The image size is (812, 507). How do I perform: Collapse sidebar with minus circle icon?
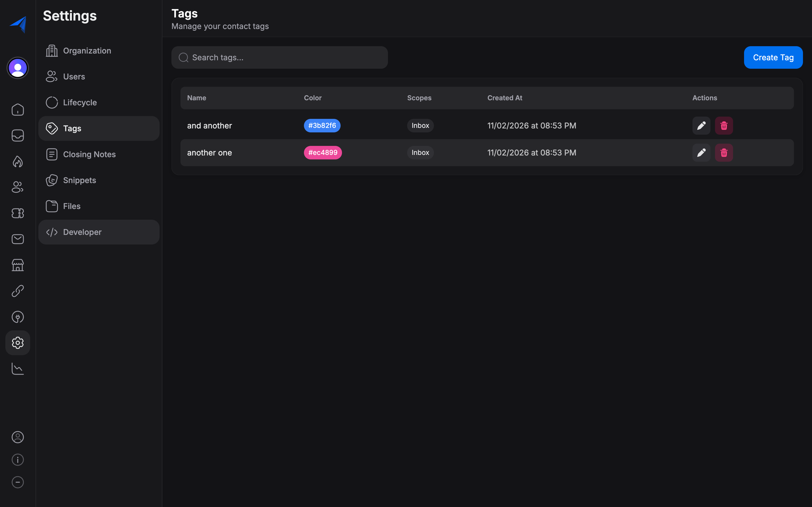click(18, 482)
